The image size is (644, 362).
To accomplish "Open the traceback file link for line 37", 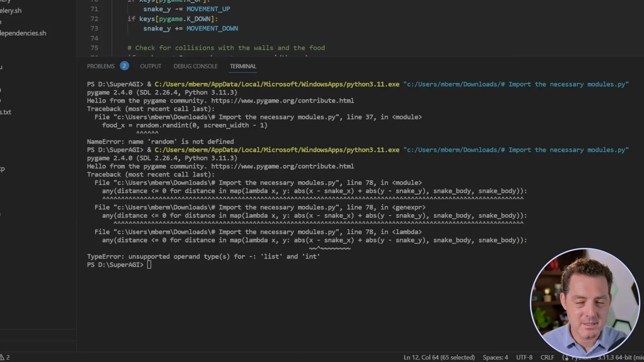I will [258, 117].
